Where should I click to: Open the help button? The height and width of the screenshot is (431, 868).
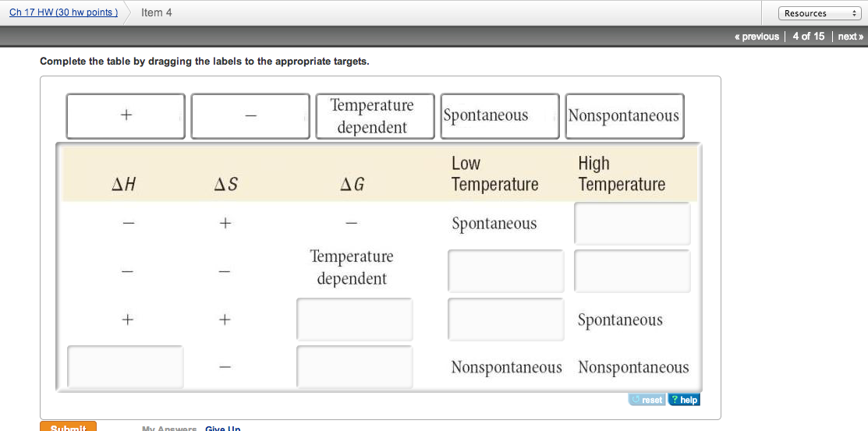click(x=685, y=400)
